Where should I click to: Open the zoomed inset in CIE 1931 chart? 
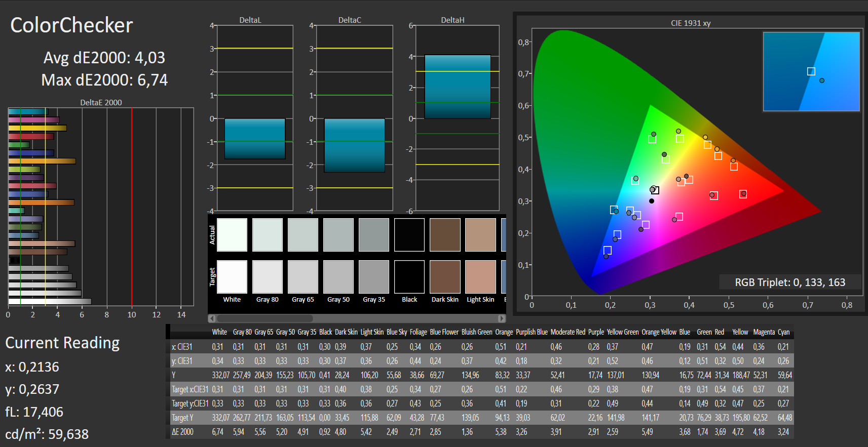click(811, 71)
